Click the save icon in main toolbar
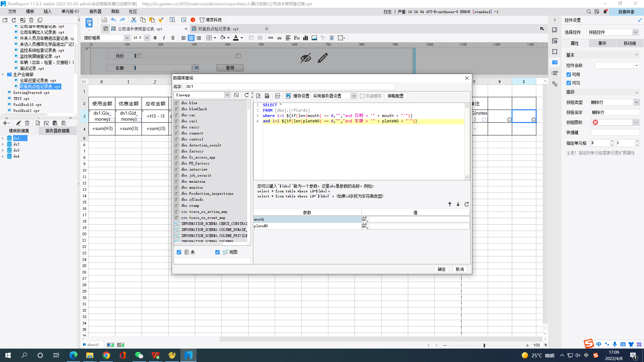This screenshot has width=644, height=362. [x=104, y=20]
